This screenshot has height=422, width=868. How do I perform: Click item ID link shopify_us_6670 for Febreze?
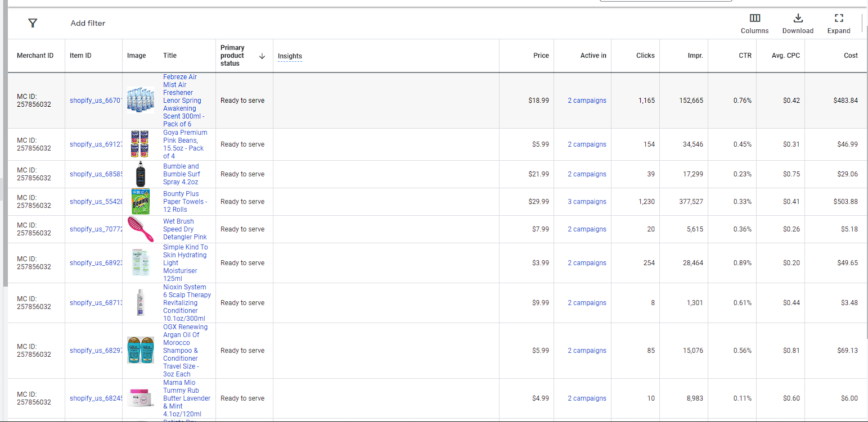(96, 101)
